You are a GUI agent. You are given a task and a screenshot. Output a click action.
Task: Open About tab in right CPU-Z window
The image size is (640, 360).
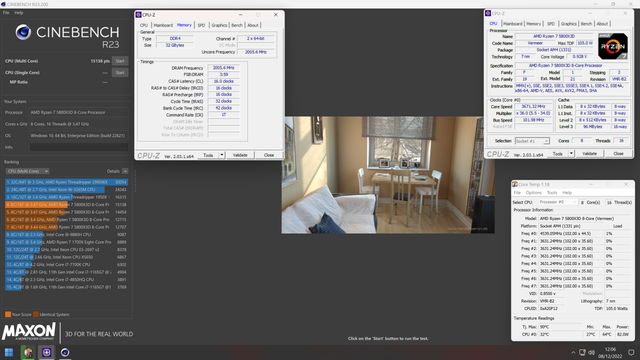point(602,24)
